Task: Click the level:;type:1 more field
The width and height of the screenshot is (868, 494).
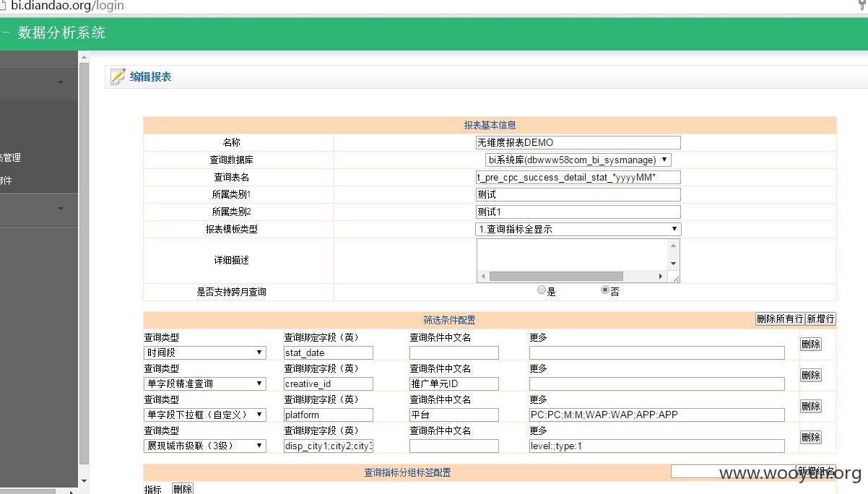Action: [657, 446]
